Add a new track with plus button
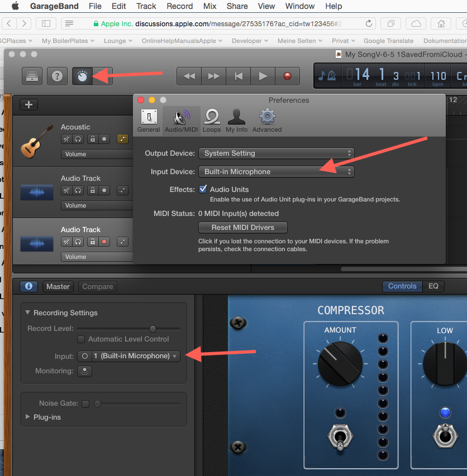Image resolution: width=467 pixels, height=476 pixels. coord(28,105)
